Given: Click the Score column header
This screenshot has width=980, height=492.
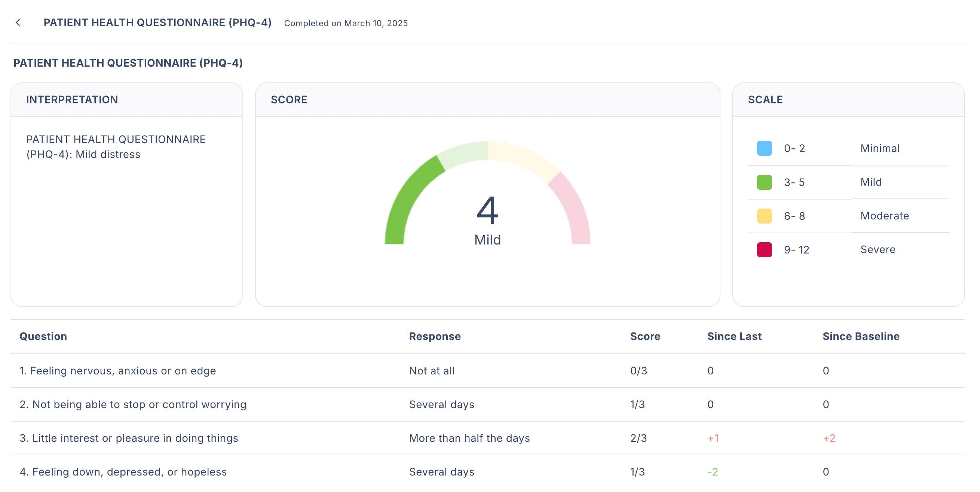Looking at the screenshot, I should [x=645, y=336].
